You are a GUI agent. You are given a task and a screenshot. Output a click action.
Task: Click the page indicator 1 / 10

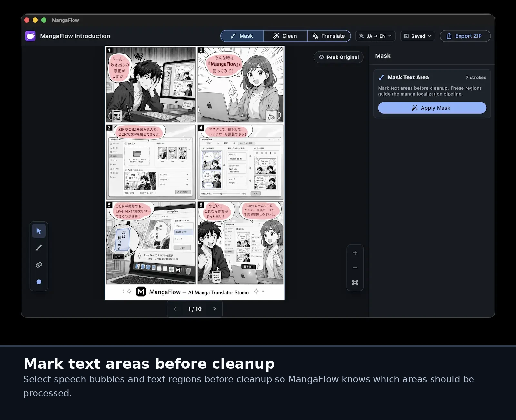(x=195, y=309)
